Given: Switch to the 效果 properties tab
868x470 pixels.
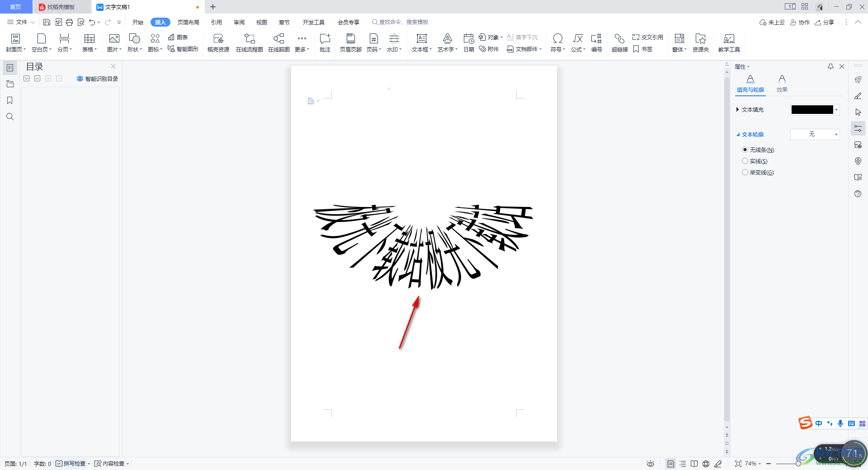Looking at the screenshot, I should click(x=782, y=84).
